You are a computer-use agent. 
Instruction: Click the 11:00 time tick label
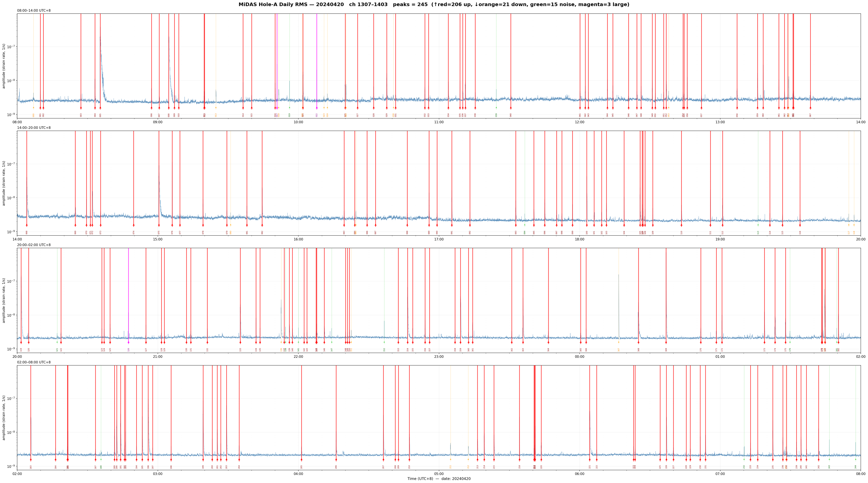click(439, 122)
